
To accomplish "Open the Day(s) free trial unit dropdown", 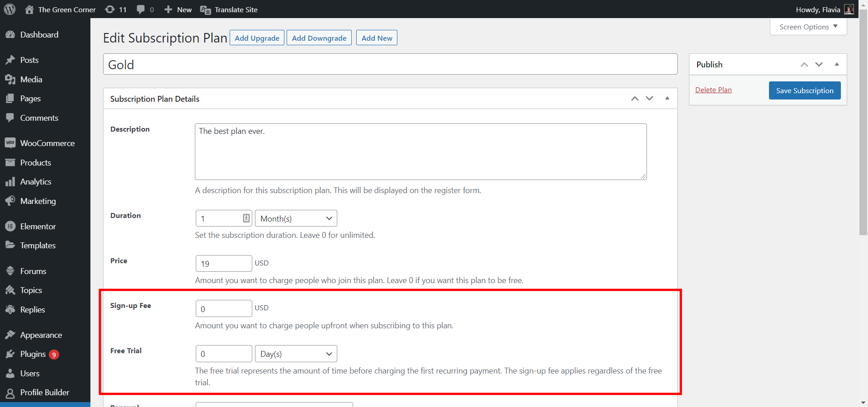I will (296, 354).
